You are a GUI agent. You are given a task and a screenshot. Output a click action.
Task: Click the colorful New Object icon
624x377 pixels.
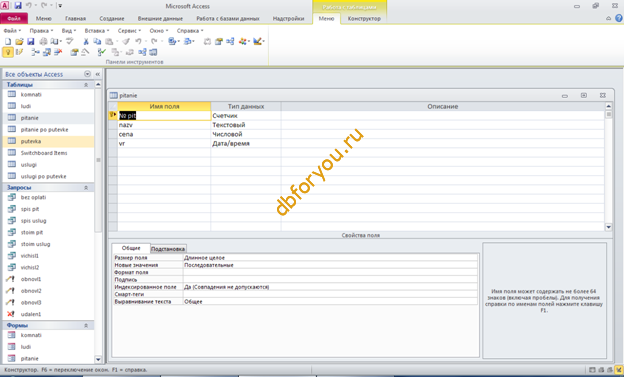click(242, 41)
